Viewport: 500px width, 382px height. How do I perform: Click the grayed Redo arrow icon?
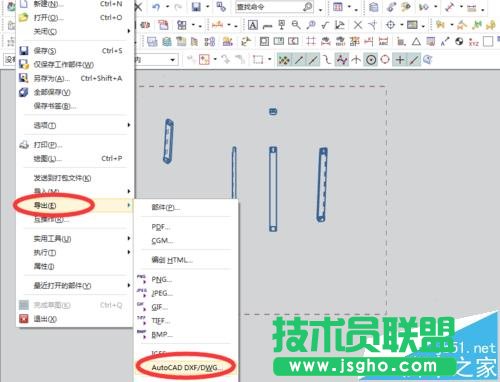click(178, 7)
